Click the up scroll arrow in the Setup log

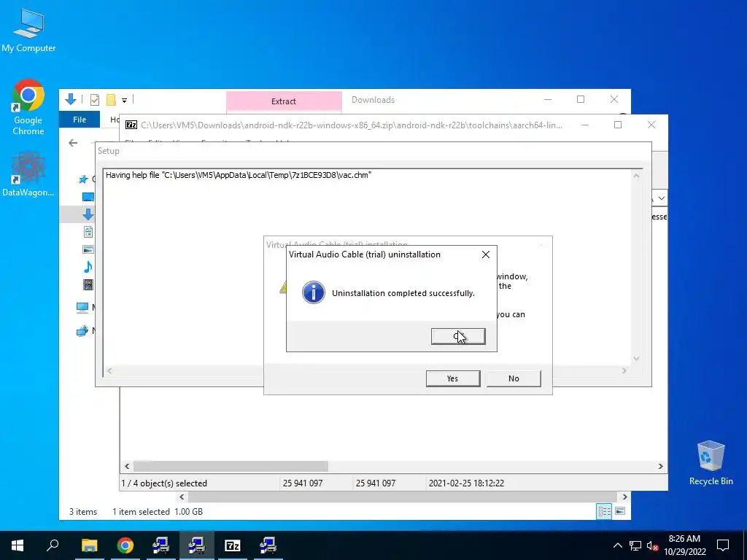pos(636,176)
